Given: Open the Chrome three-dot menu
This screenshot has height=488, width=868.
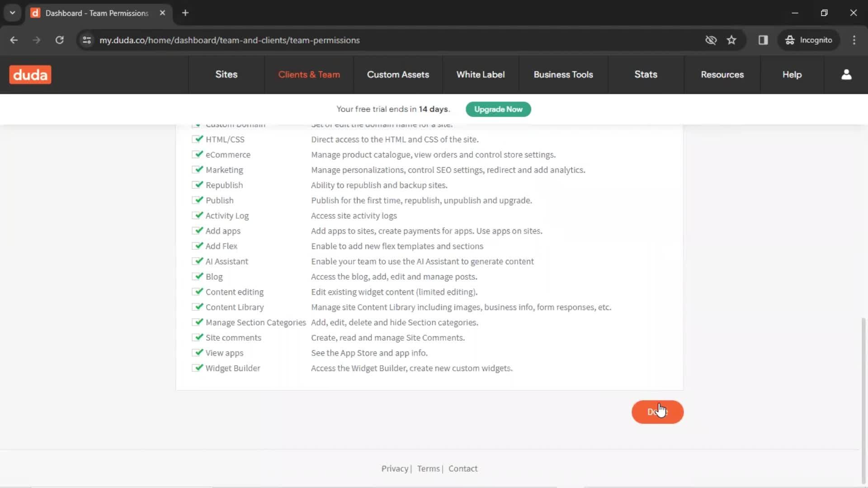Looking at the screenshot, I should (x=854, y=40).
